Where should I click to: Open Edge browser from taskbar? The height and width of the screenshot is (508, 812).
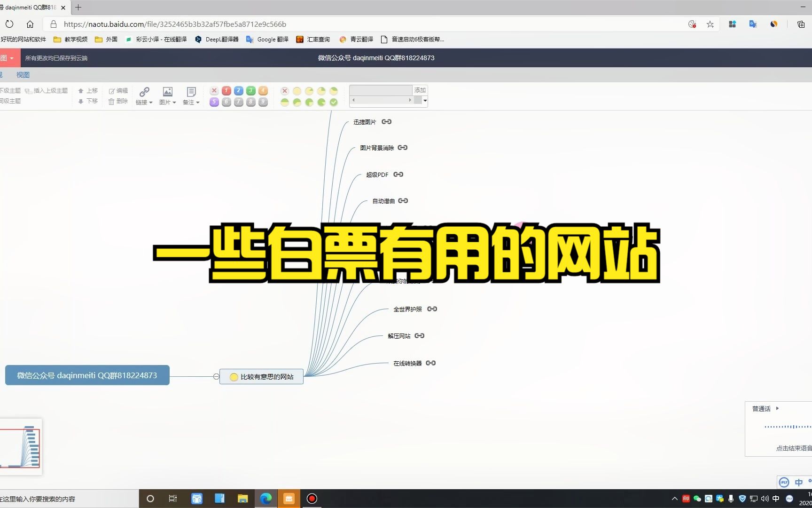266,499
